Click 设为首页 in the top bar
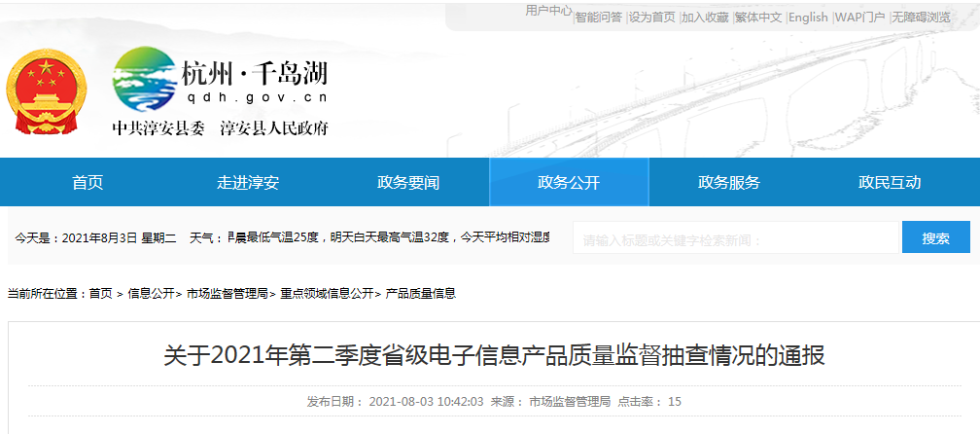 tap(652, 18)
